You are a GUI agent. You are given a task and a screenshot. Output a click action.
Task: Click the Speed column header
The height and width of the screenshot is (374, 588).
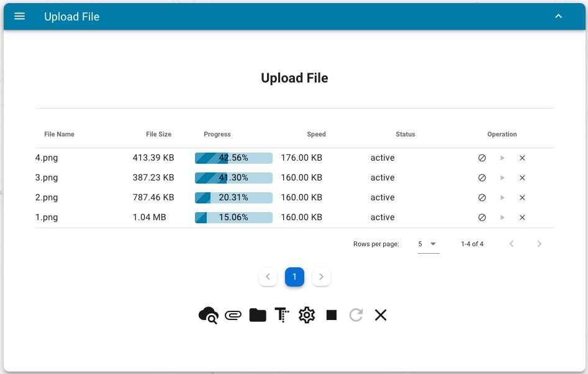(316, 134)
